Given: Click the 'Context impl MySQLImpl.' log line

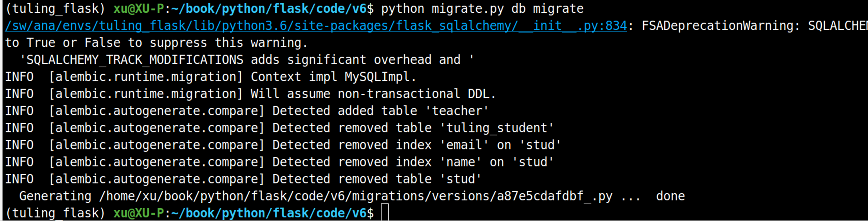Looking at the screenshot, I should click(211, 77).
